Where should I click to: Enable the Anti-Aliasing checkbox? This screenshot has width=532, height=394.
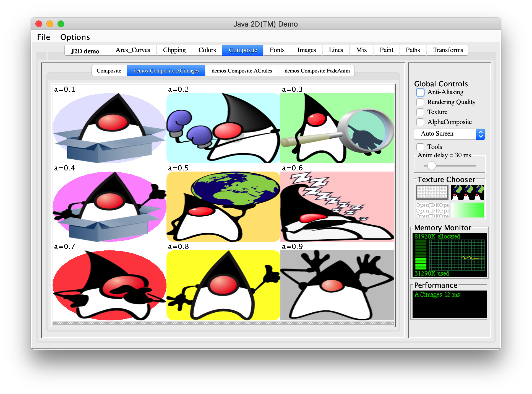click(420, 92)
